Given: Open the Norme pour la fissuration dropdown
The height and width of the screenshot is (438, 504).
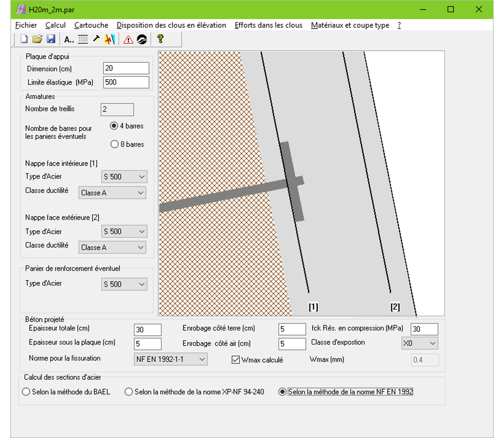Looking at the screenshot, I should coord(171,359).
